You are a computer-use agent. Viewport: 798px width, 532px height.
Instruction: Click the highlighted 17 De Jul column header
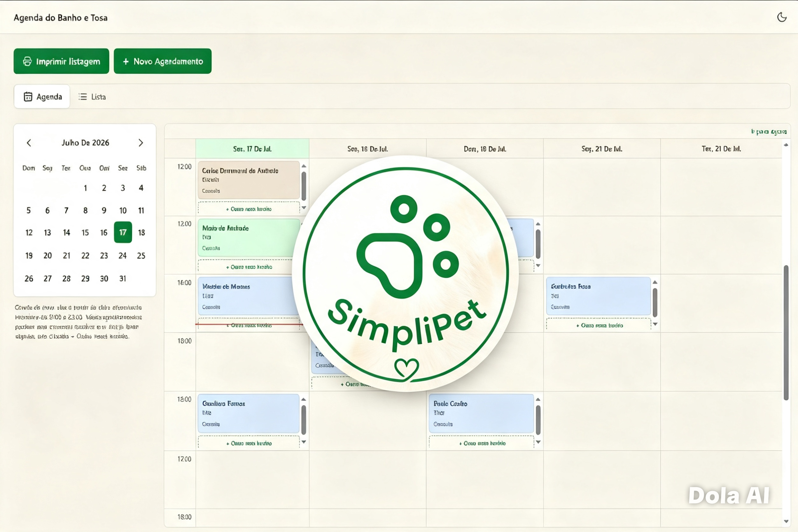[x=252, y=149]
